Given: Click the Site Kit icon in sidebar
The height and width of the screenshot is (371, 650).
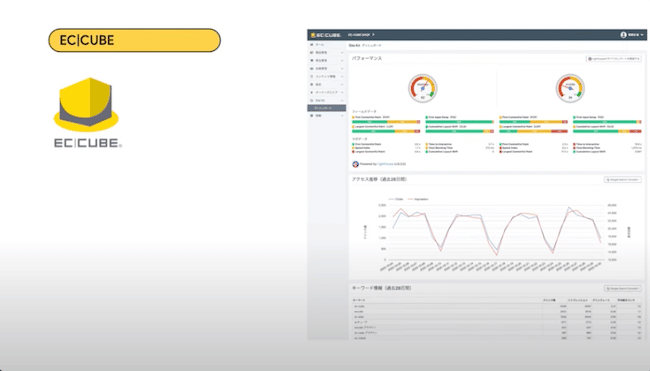Looking at the screenshot, I should [x=312, y=100].
